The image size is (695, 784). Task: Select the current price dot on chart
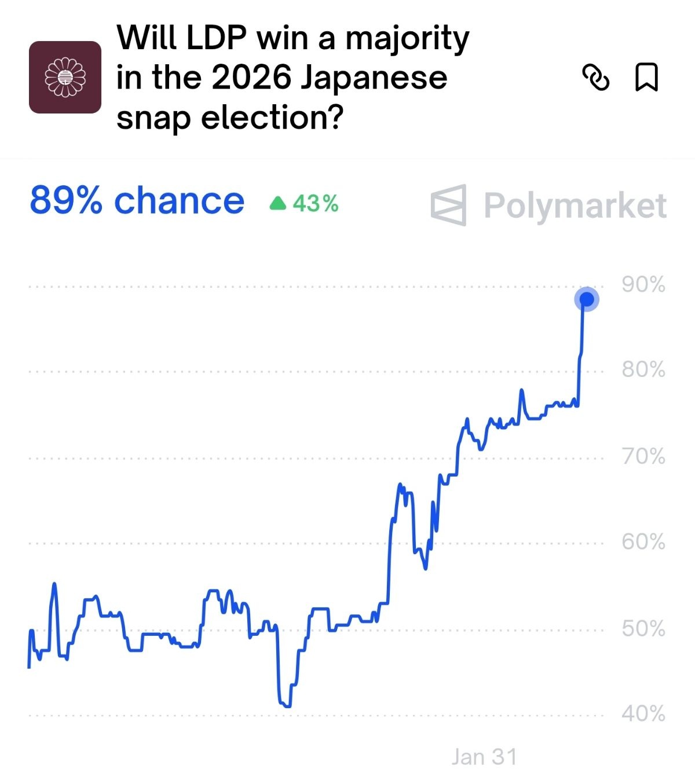(x=587, y=299)
